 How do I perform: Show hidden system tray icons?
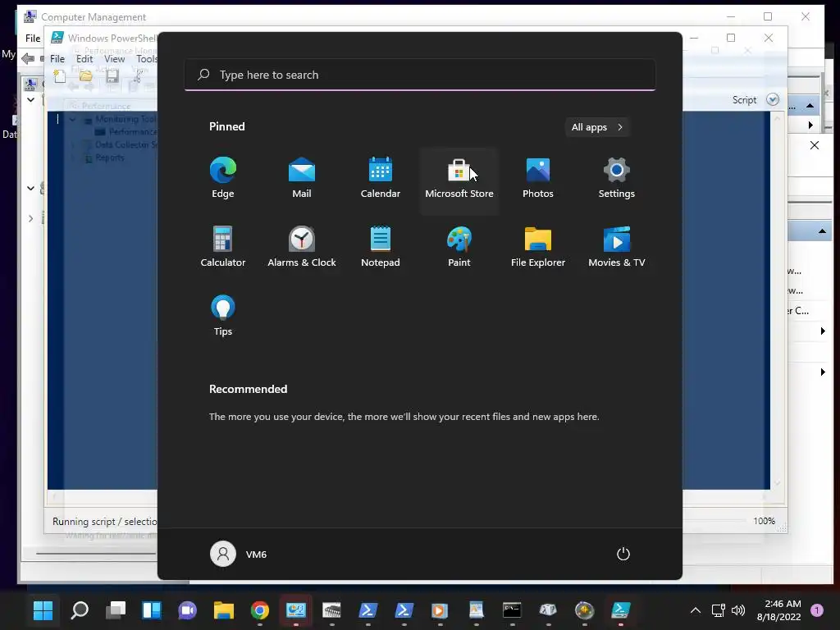click(696, 609)
